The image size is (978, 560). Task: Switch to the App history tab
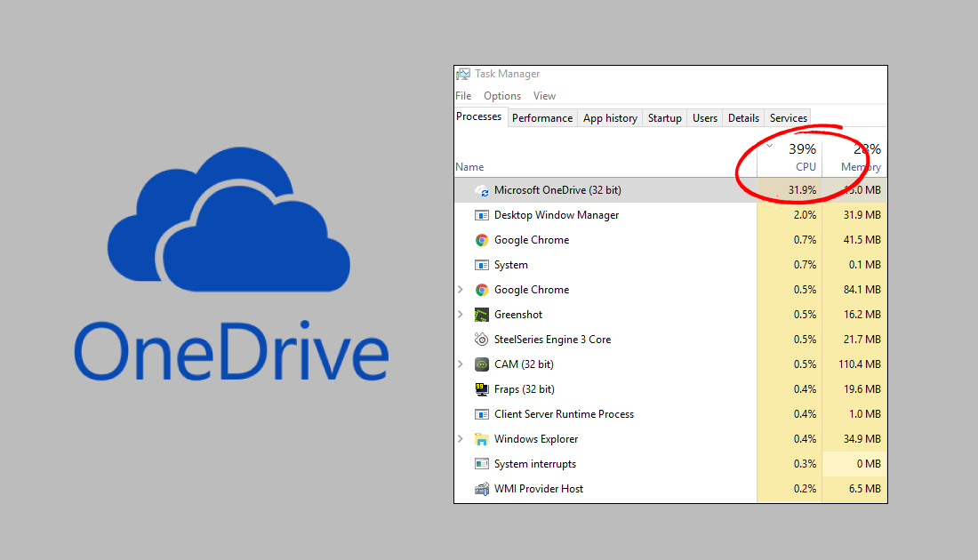[x=611, y=118]
